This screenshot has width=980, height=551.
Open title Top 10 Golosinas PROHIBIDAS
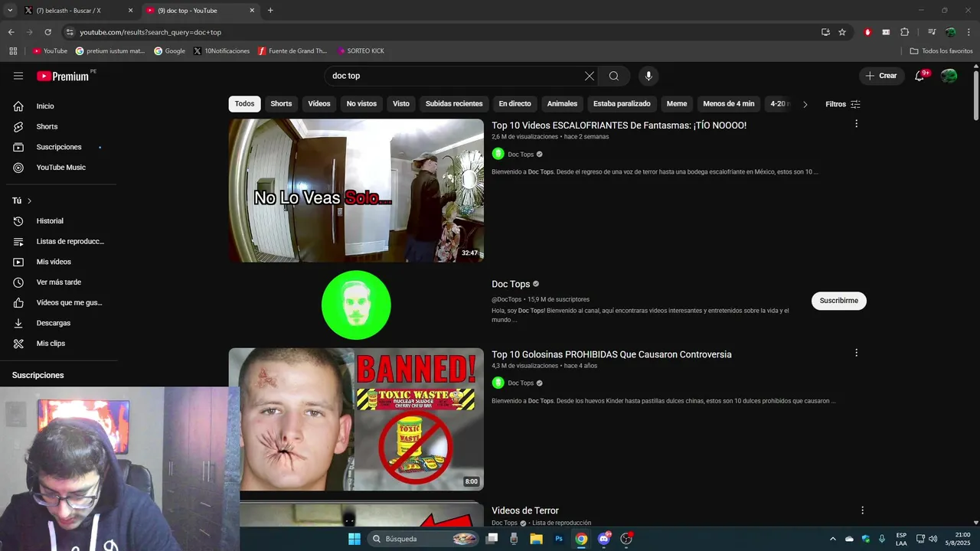612,354
